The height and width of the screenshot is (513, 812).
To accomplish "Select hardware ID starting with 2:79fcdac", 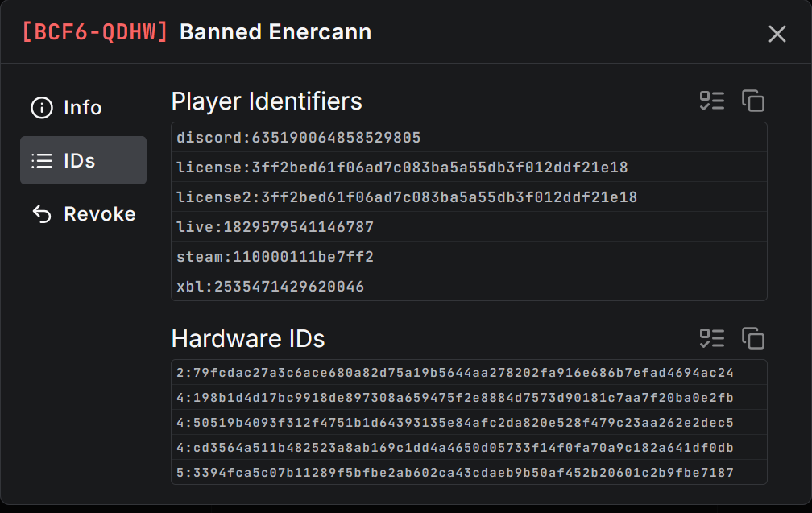I will click(x=469, y=373).
